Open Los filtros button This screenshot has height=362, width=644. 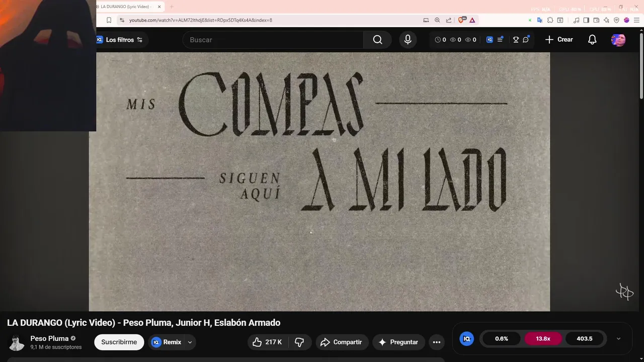[120, 40]
